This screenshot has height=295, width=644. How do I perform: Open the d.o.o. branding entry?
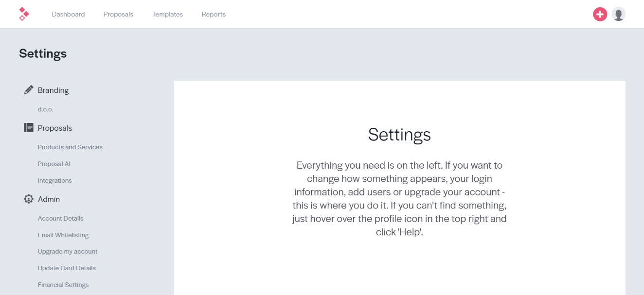[45, 109]
